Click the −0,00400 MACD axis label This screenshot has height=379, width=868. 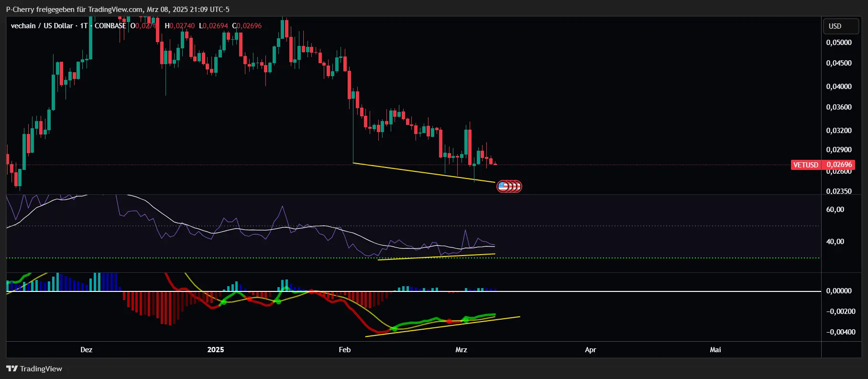click(x=840, y=332)
